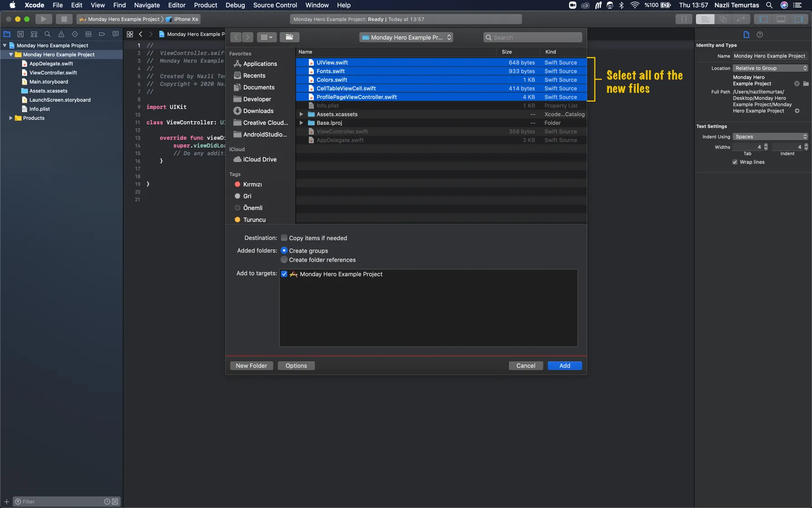The image size is (812, 508).
Task: Click the Add button
Action: tap(565, 366)
